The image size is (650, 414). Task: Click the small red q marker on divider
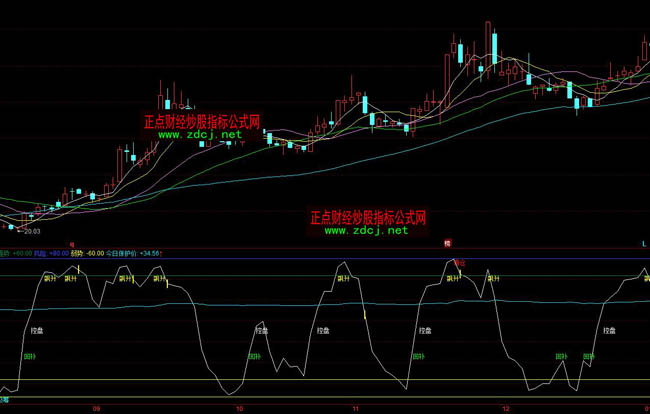(x=72, y=243)
